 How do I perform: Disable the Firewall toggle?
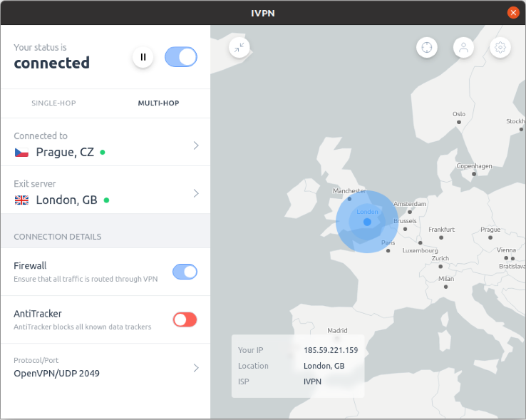(x=185, y=272)
